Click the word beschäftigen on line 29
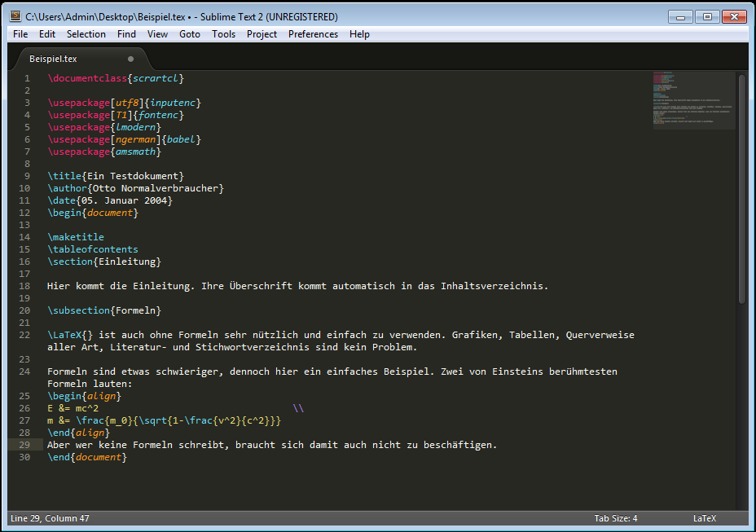Screen dimensions: 756x532 coord(457,445)
